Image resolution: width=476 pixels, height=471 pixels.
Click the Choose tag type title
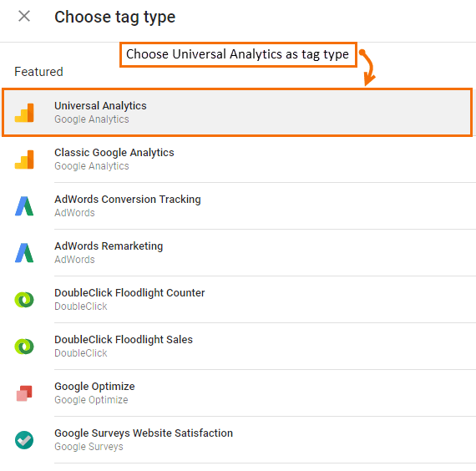(114, 17)
